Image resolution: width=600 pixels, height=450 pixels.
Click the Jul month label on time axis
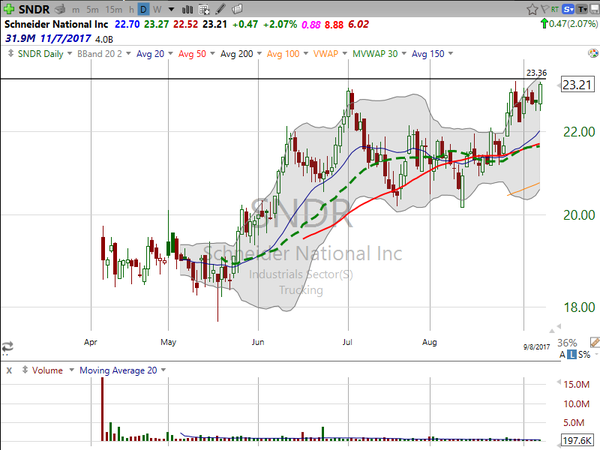347,342
